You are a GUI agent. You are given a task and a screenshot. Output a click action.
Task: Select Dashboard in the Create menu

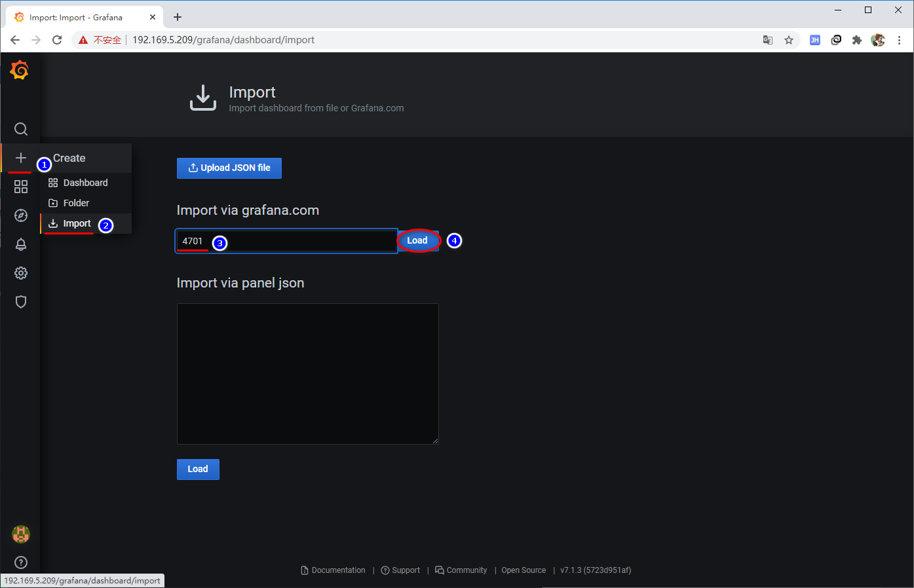click(x=86, y=183)
